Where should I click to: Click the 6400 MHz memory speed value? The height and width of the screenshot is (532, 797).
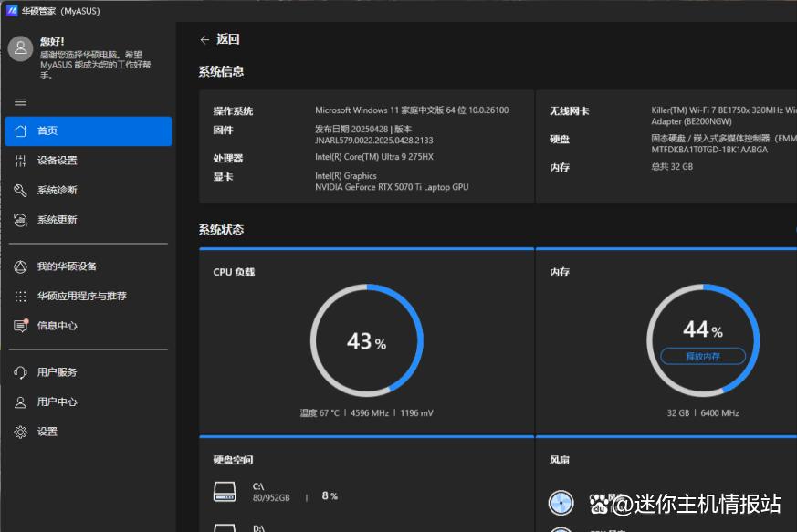pos(719,413)
